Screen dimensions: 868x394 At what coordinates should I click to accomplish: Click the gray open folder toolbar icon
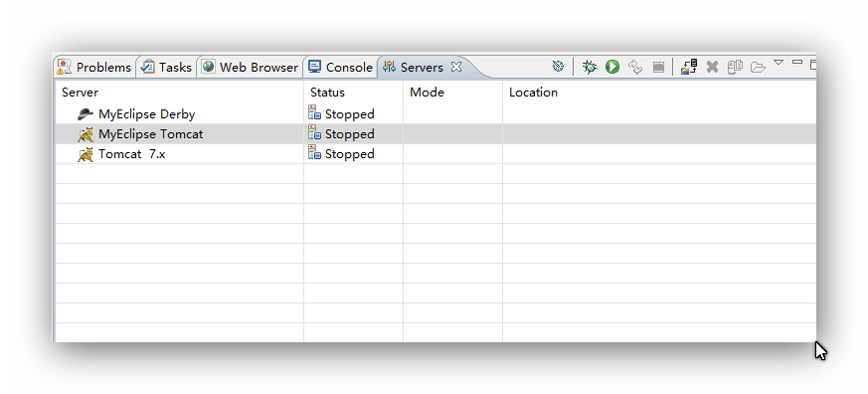pos(758,68)
